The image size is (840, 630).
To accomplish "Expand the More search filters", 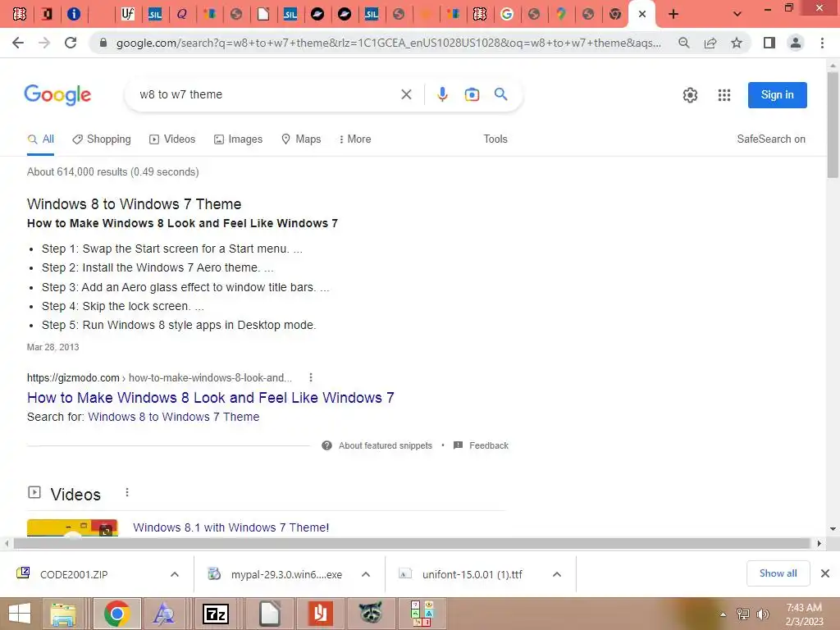I will pos(354,139).
